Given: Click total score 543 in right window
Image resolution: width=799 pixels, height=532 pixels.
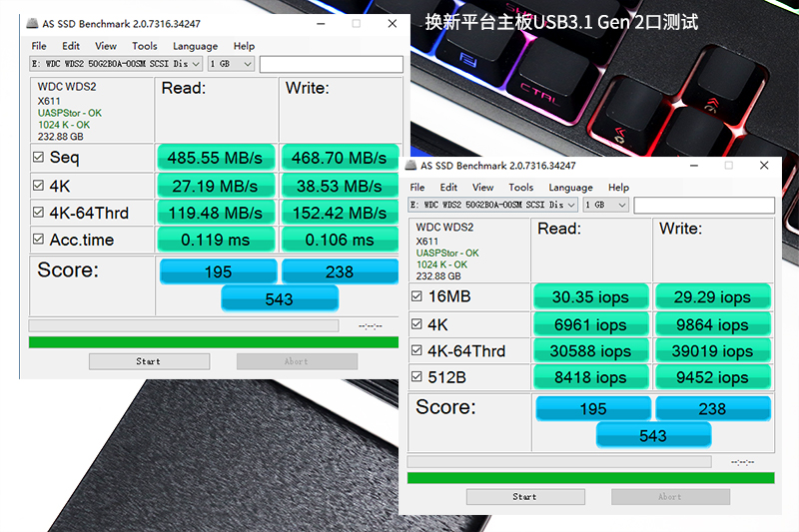Looking at the screenshot, I should (x=653, y=435).
